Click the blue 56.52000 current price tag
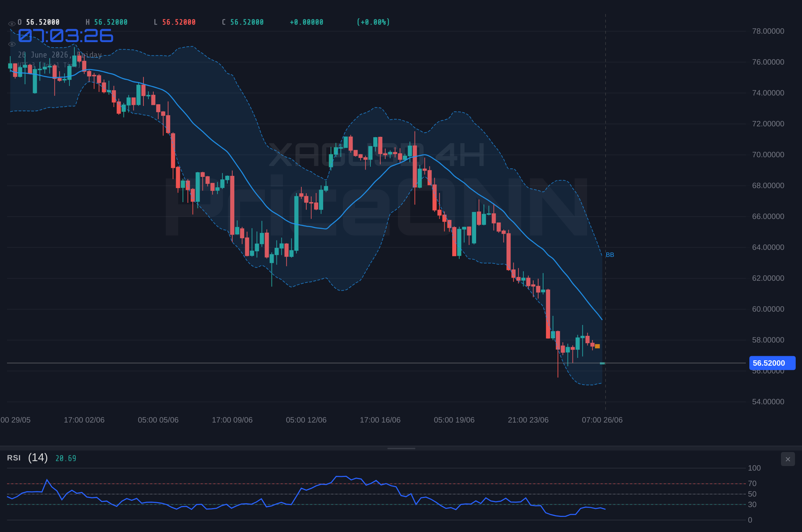 [772, 363]
